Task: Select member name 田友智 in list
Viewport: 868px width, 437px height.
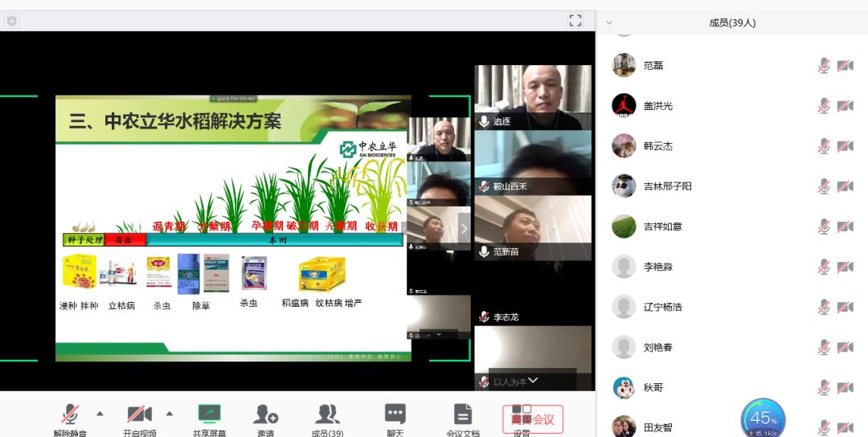Action: pyautogui.click(x=658, y=427)
